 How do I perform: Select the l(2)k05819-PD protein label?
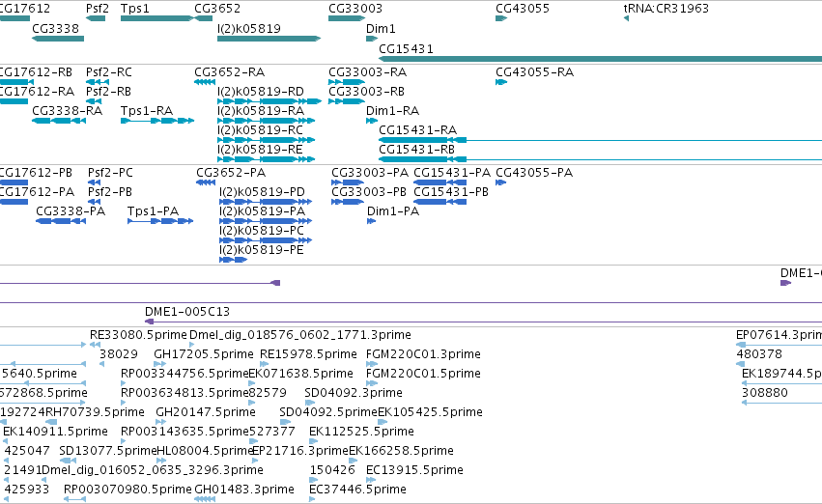click(262, 192)
